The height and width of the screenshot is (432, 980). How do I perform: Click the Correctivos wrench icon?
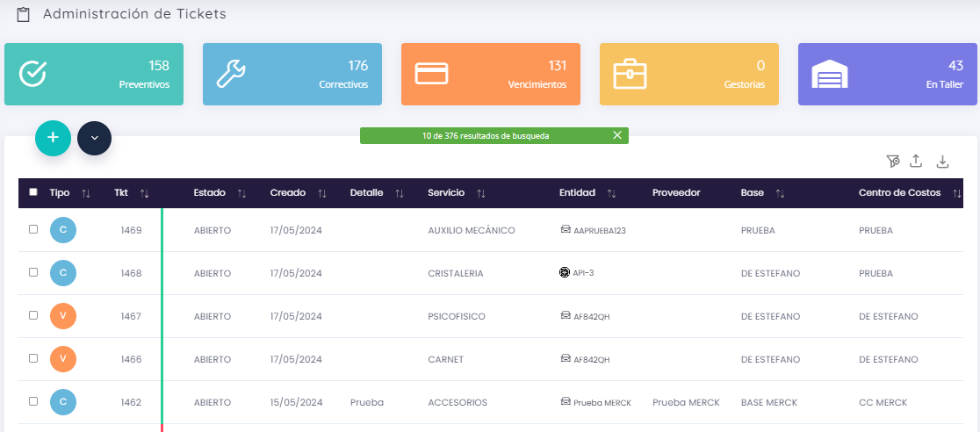pos(231,74)
